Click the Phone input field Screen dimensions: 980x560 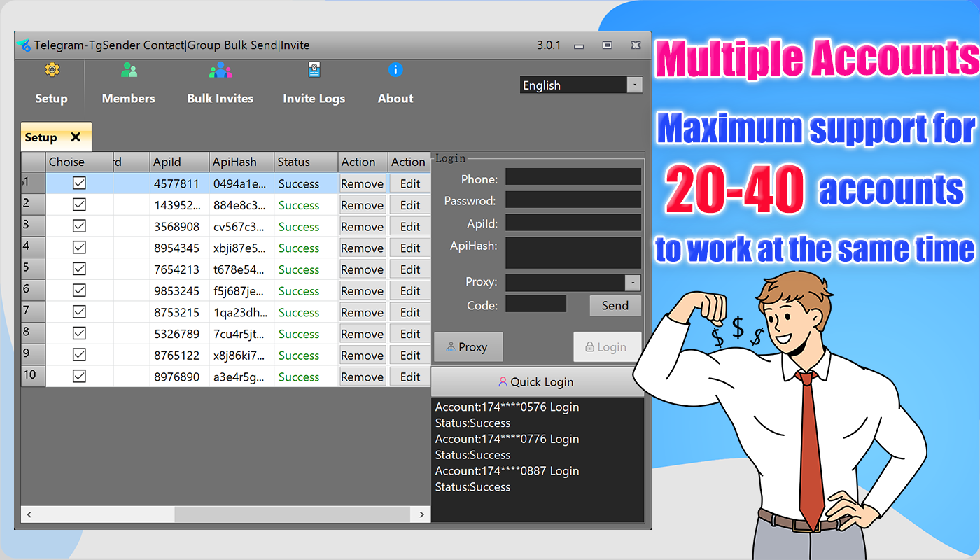573,177
